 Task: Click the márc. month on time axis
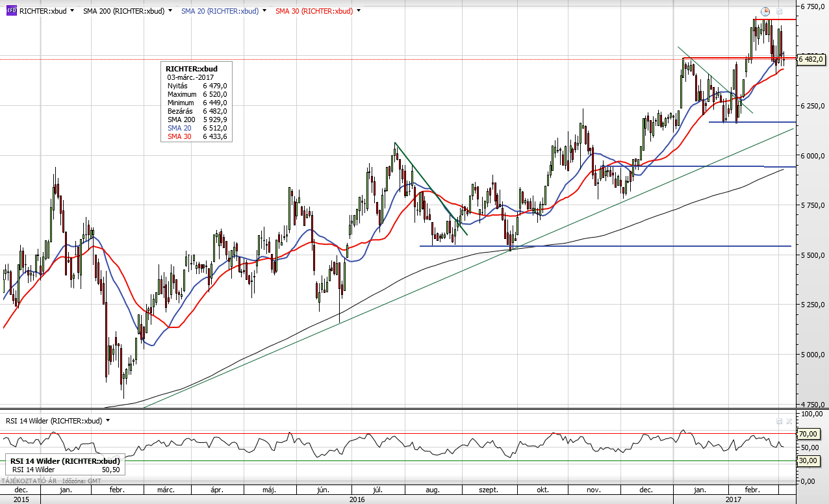(167, 490)
